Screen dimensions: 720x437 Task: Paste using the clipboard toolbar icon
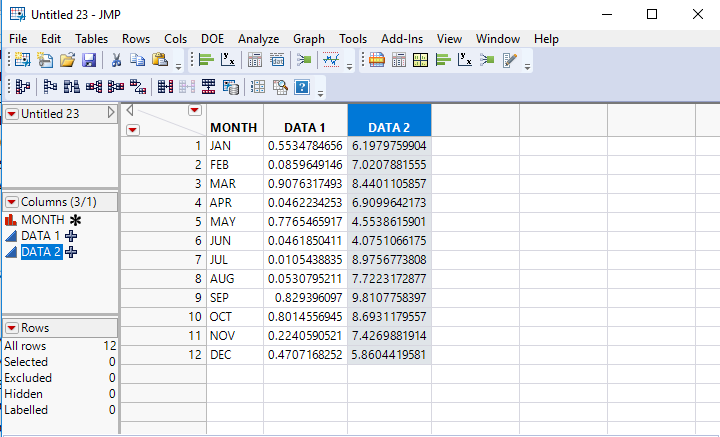click(x=159, y=60)
